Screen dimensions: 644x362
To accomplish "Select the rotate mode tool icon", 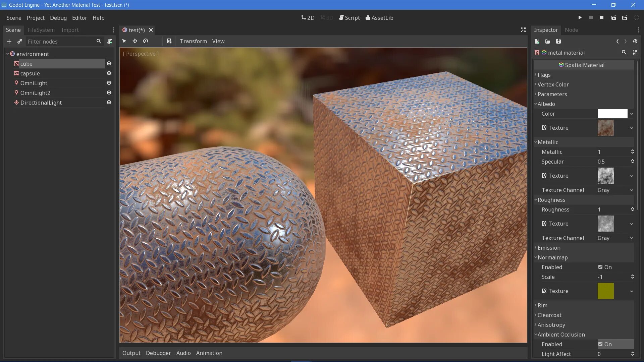I will coord(146,41).
